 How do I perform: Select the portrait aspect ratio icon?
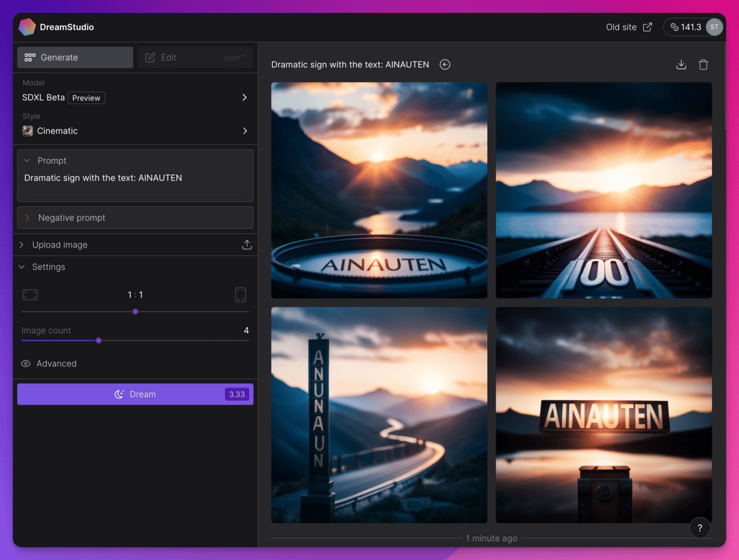click(240, 294)
